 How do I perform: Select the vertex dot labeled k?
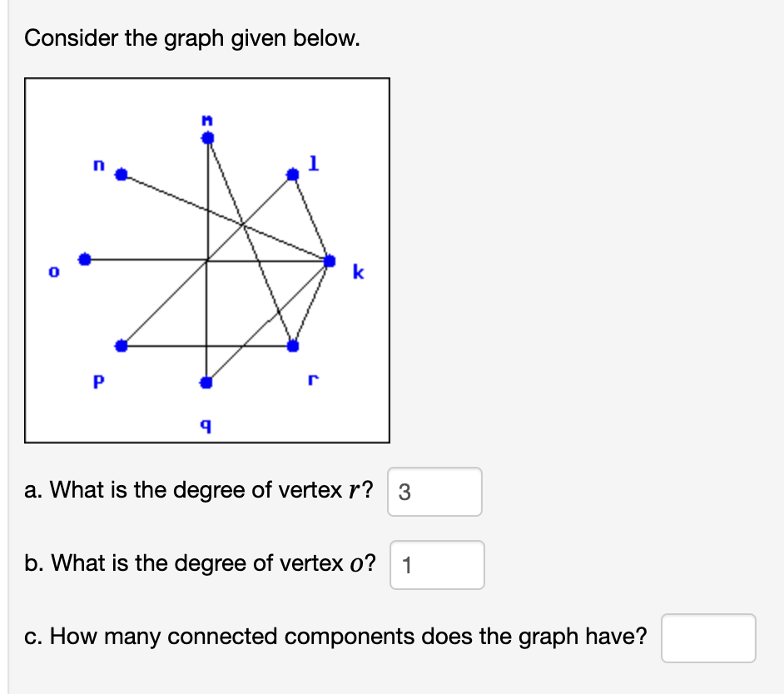(x=331, y=260)
